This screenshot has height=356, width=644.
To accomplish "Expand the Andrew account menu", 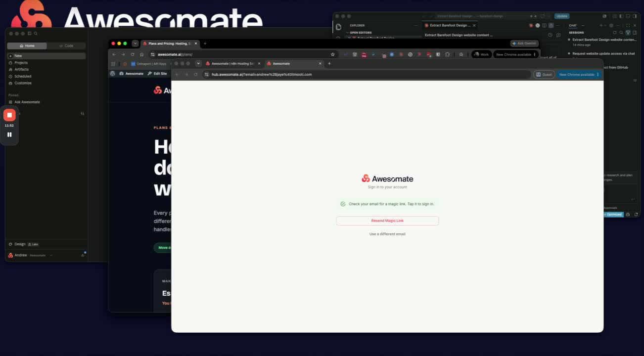I will pyautogui.click(x=31, y=255).
